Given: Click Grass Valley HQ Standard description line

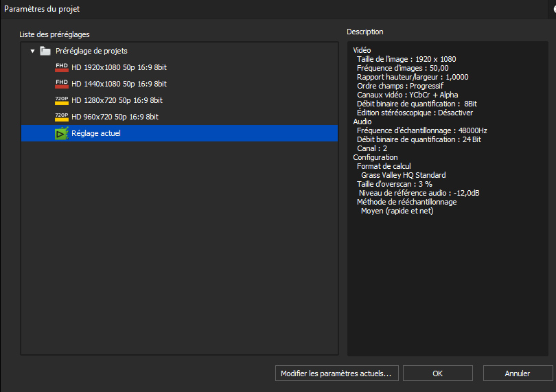Looking at the screenshot, I should (x=404, y=175).
